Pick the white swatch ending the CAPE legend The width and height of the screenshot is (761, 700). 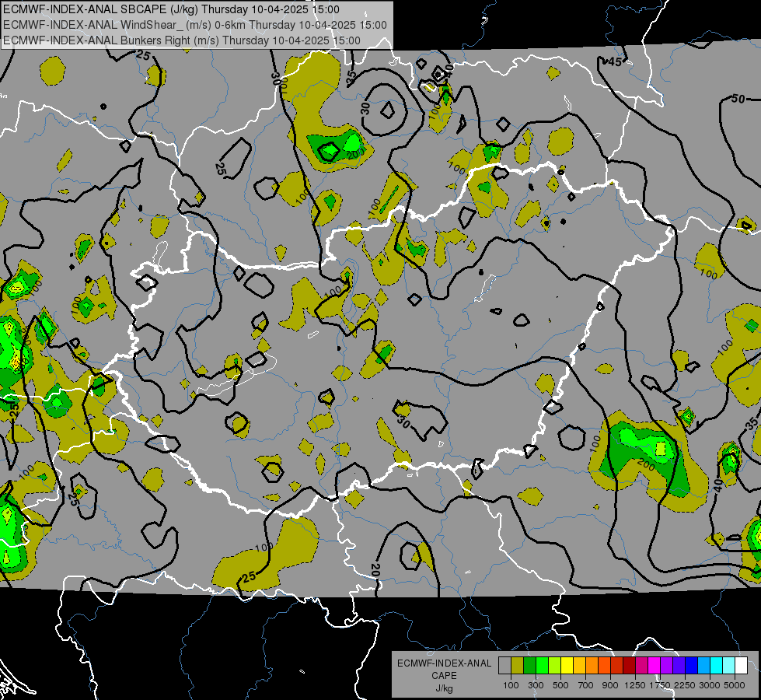tap(741, 666)
